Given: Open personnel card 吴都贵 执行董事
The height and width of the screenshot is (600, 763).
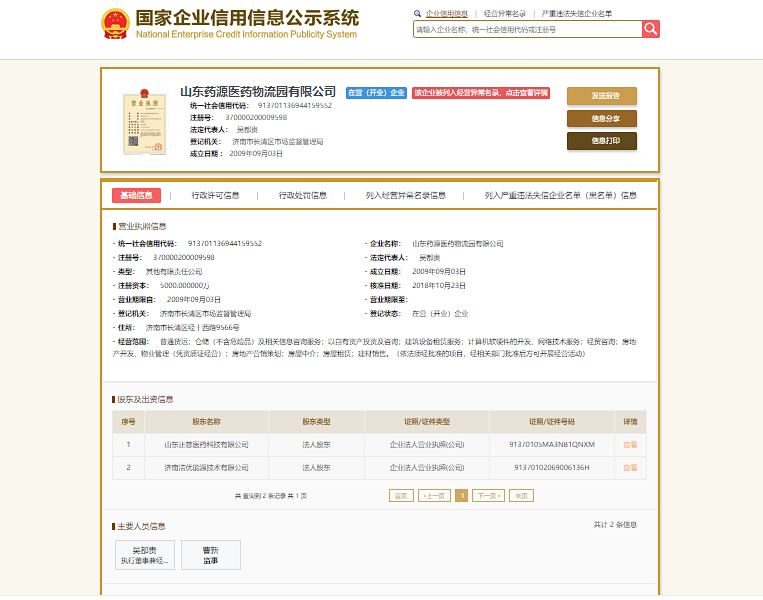Looking at the screenshot, I should [x=145, y=555].
